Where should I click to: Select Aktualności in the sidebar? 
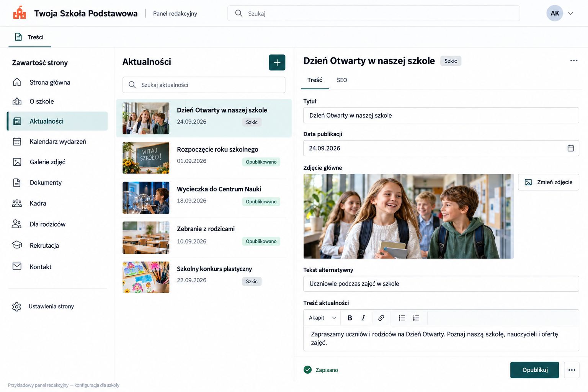(x=57, y=121)
